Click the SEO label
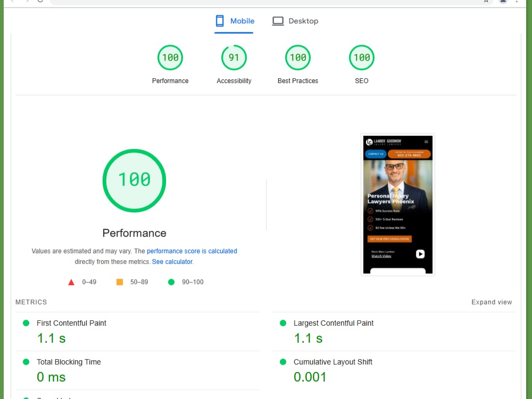 pos(362,81)
